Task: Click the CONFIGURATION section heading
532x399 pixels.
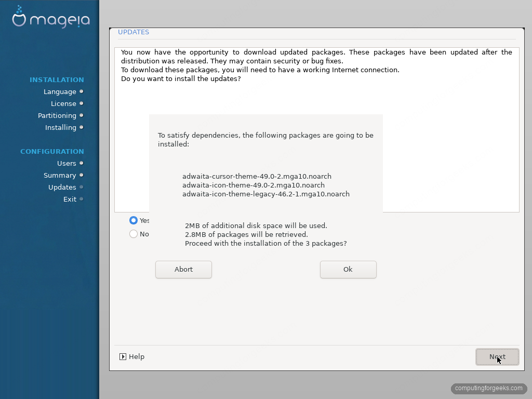Action: point(52,151)
